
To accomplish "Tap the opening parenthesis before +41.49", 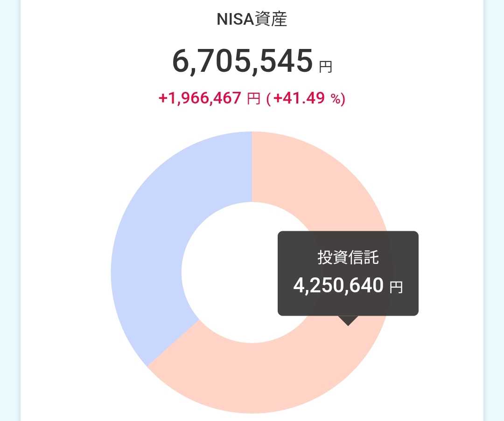I will (268, 99).
